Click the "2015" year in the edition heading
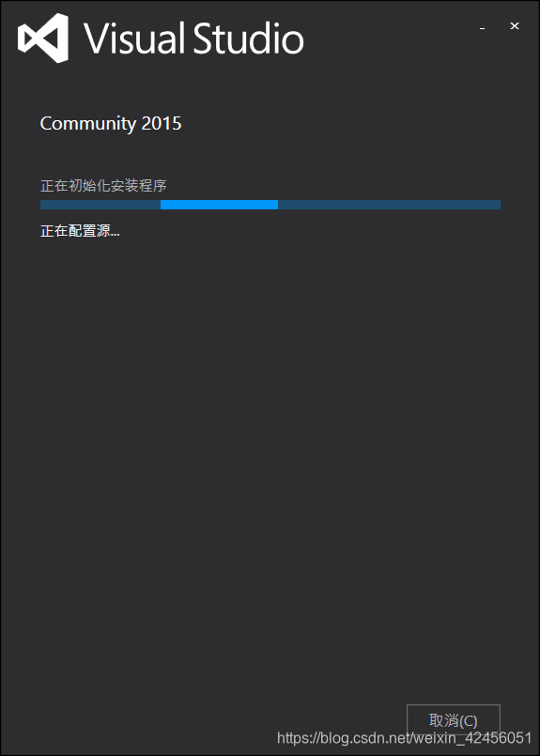This screenshot has width=540, height=756. [162, 123]
